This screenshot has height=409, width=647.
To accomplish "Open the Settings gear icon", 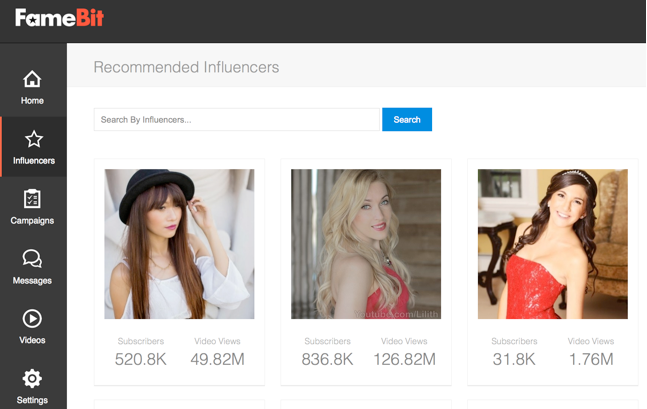I will pyautogui.click(x=32, y=379).
